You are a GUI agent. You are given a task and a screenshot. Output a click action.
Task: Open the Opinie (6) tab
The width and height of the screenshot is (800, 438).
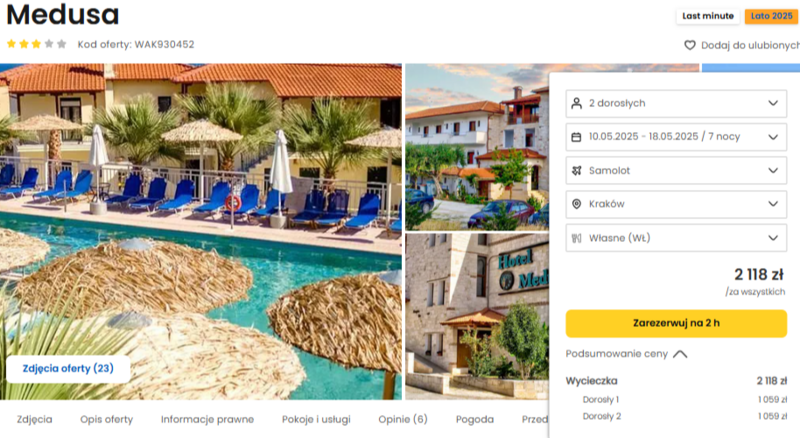[x=403, y=419]
